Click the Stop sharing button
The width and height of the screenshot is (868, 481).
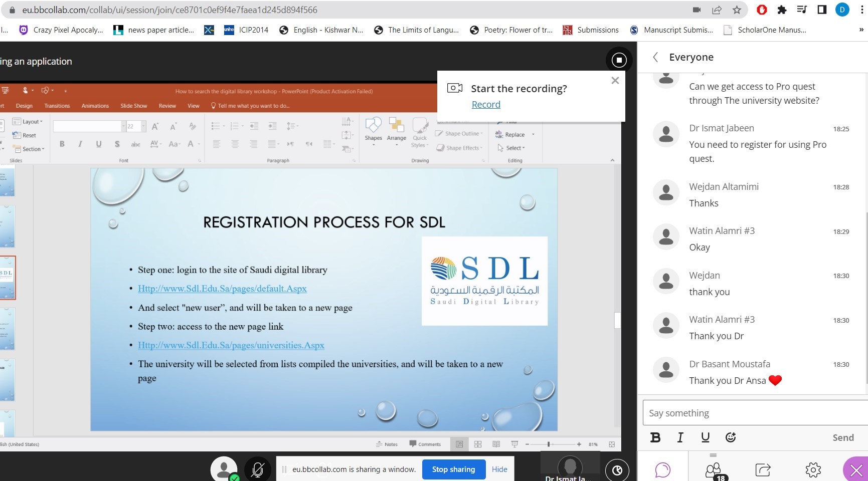pyautogui.click(x=453, y=469)
